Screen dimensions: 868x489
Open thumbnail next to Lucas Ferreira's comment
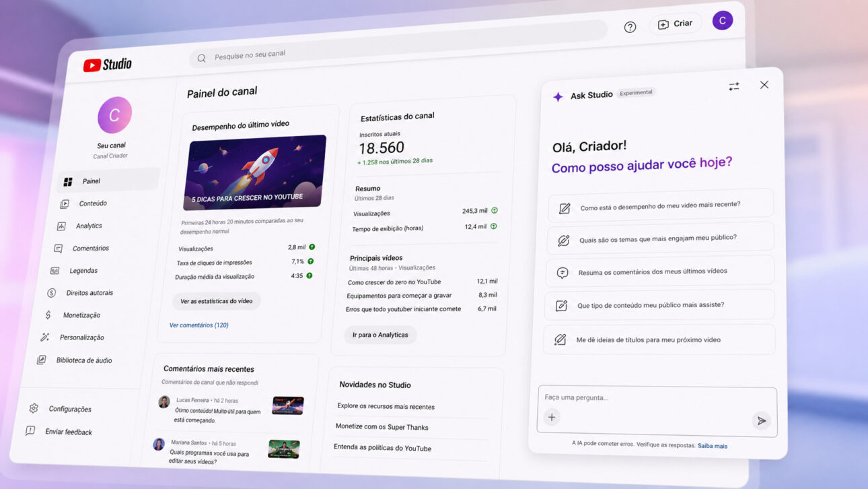tap(288, 405)
